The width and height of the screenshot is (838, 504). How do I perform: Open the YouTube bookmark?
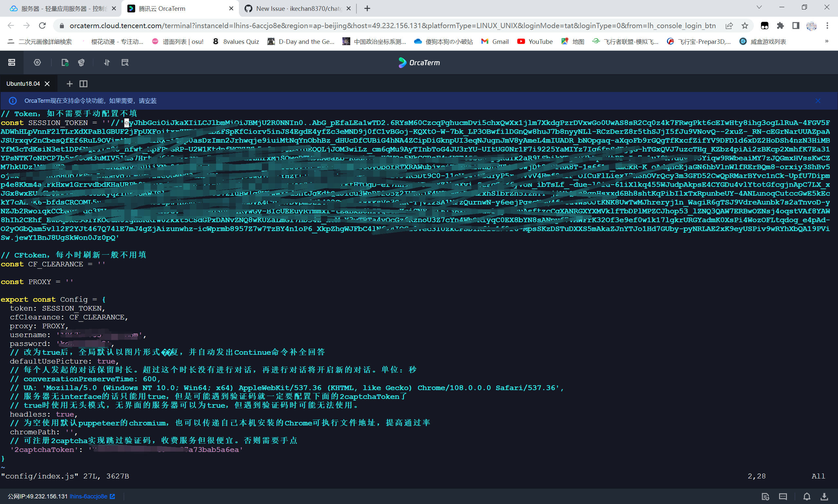click(x=534, y=42)
